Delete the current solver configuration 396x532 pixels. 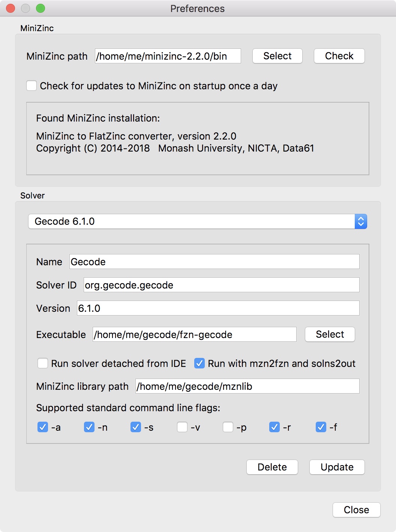(x=272, y=467)
